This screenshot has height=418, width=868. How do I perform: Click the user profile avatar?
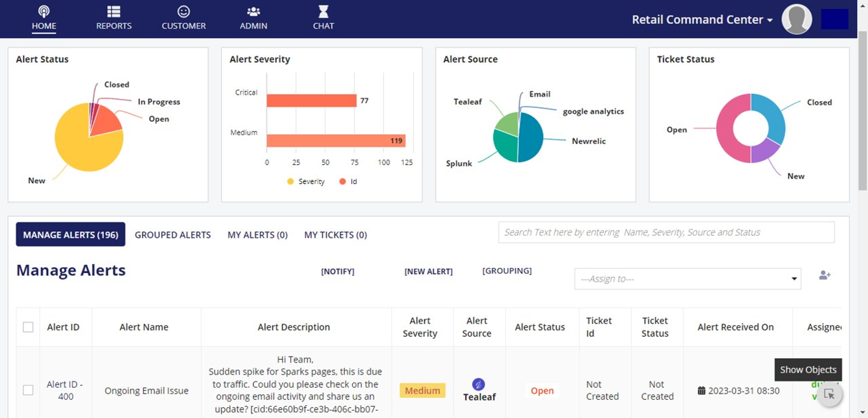click(797, 19)
